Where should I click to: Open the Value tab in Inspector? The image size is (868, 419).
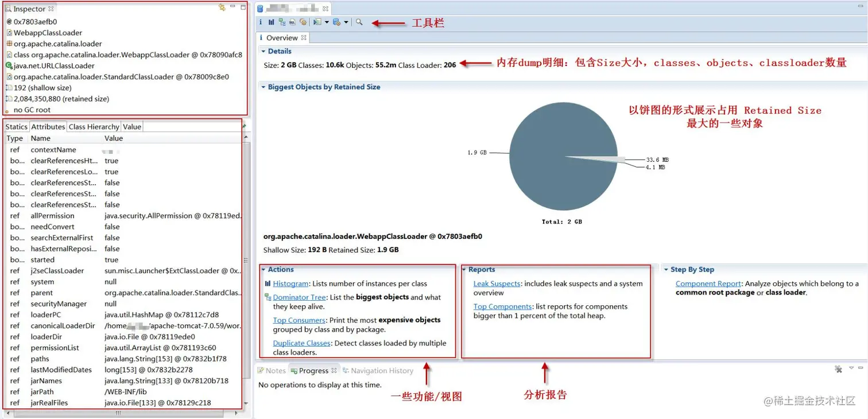coord(131,127)
